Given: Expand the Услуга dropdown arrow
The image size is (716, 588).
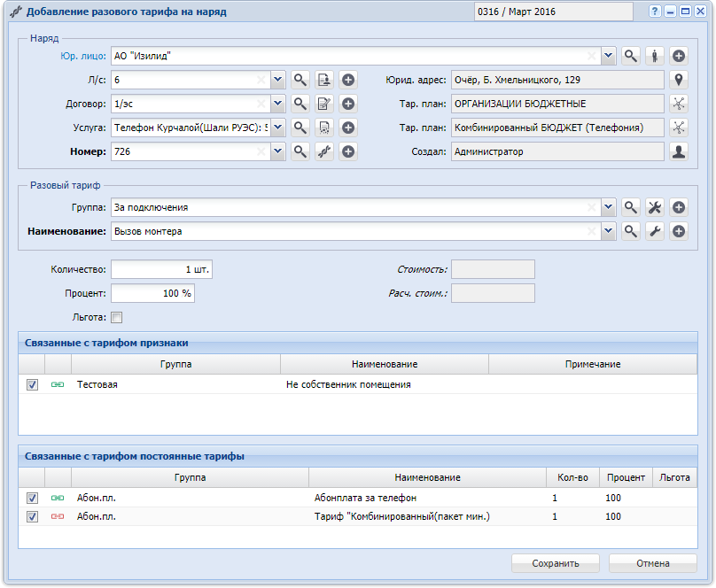Looking at the screenshot, I should click(277, 128).
